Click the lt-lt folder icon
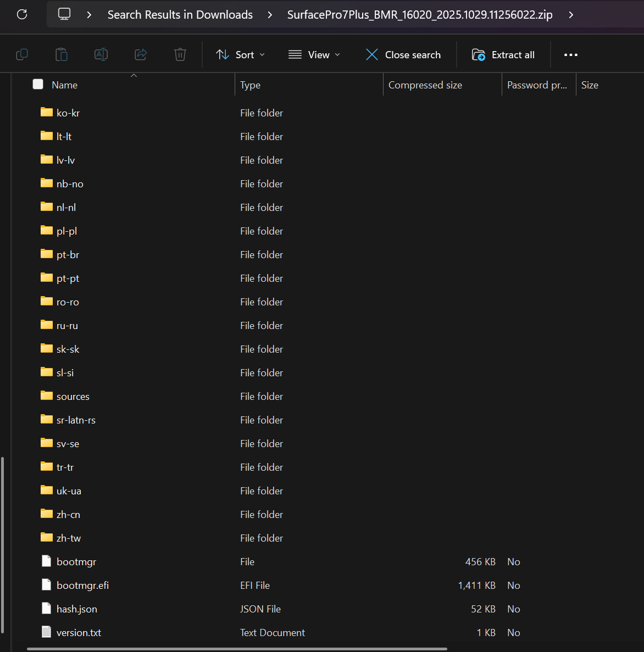 click(x=47, y=136)
